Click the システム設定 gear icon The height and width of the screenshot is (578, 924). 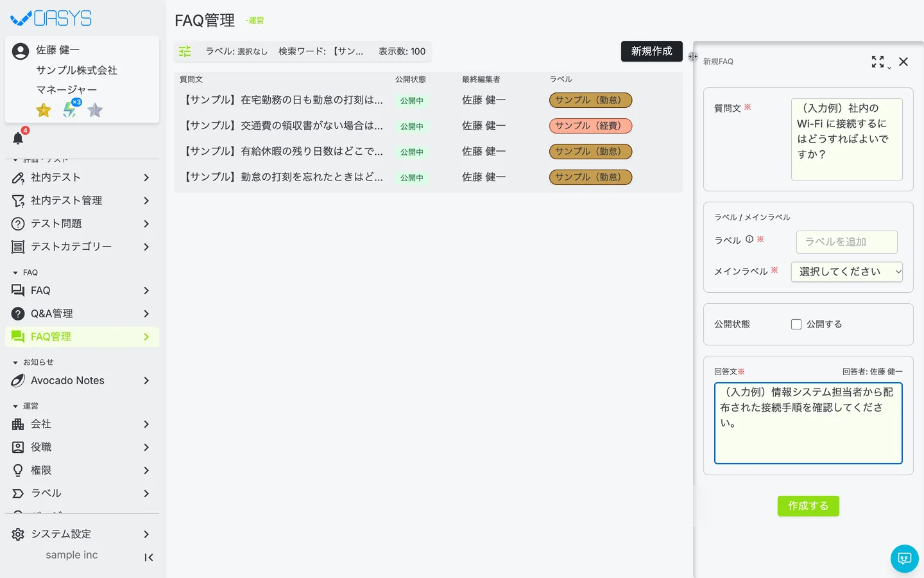point(18,534)
